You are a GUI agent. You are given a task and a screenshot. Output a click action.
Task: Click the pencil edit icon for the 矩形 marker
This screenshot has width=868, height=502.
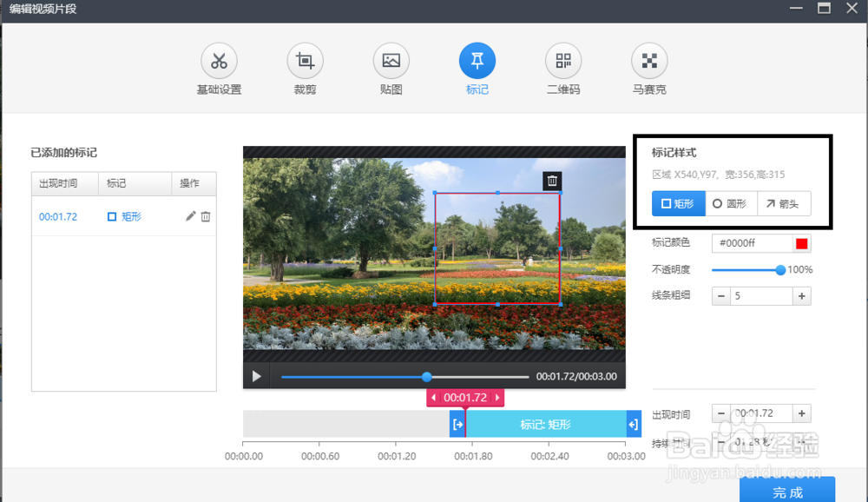(x=192, y=216)
